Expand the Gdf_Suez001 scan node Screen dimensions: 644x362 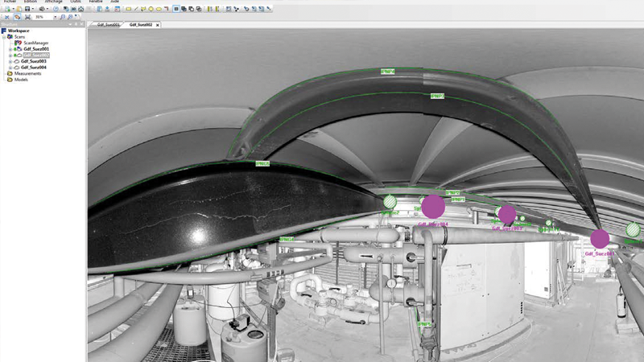click(10, 49)
